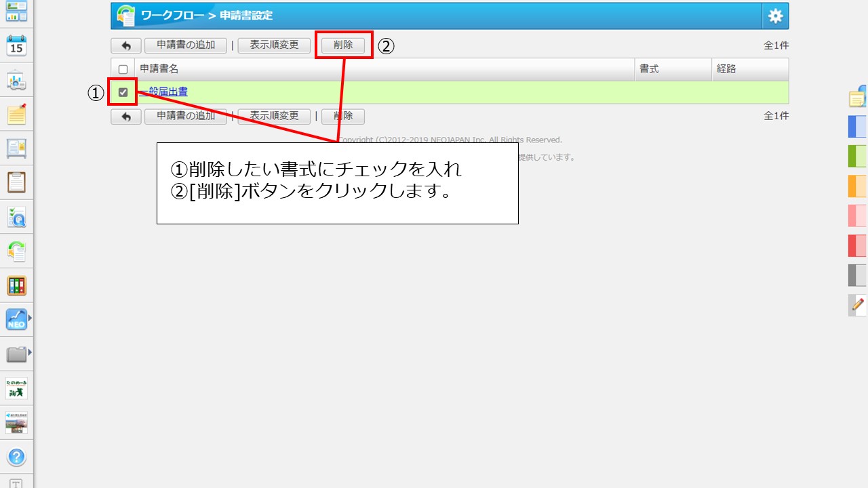The width and height of the screenshot is (868, 488).
Task: Open the workflow sidebar icon with green arrow
Action: coord(16,251)
